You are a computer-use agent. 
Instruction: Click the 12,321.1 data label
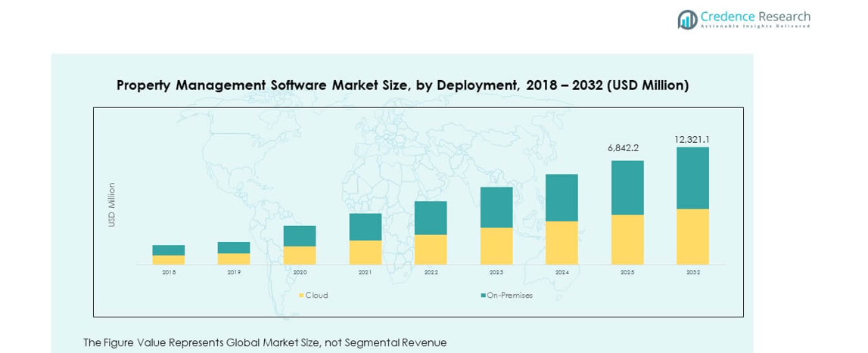click(x=692, y=139)
